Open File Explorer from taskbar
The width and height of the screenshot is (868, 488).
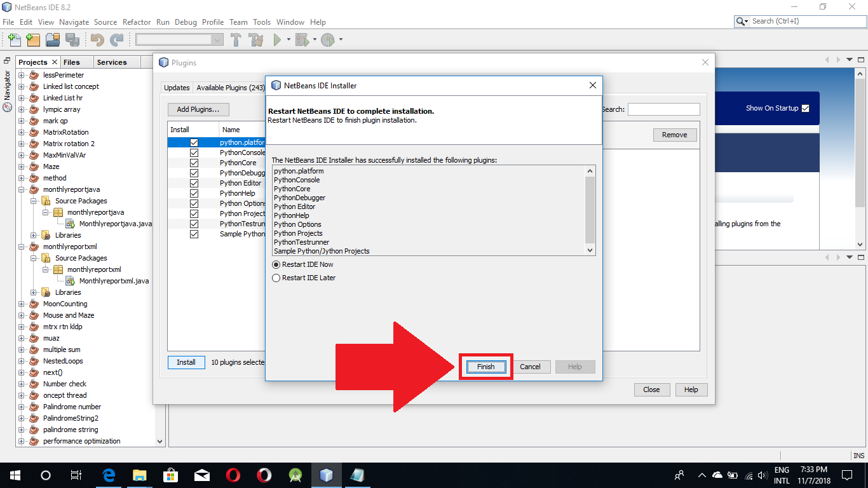point(140,475)
